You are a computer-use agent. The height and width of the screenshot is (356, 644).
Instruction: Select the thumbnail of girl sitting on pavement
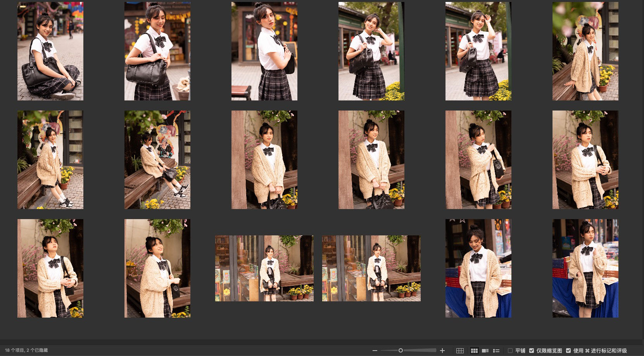pyautogui.click(x=50, y=51)
